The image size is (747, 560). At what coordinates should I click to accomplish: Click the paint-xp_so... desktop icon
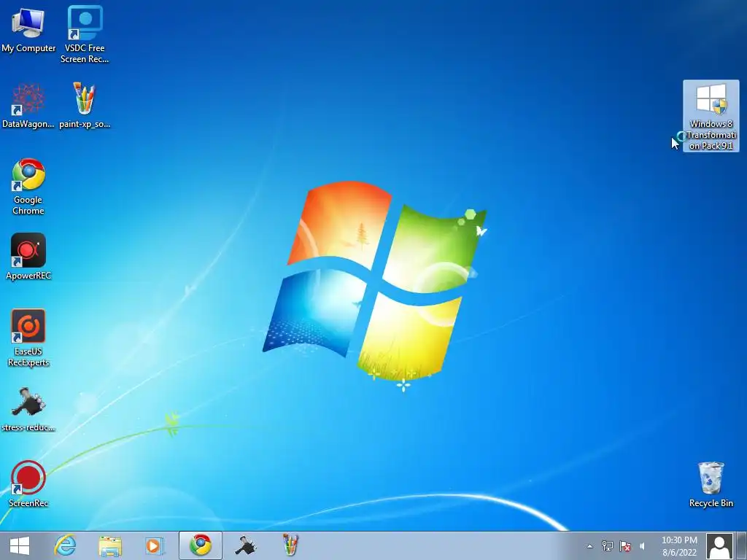pyautogui.click(x=85, y=105)
